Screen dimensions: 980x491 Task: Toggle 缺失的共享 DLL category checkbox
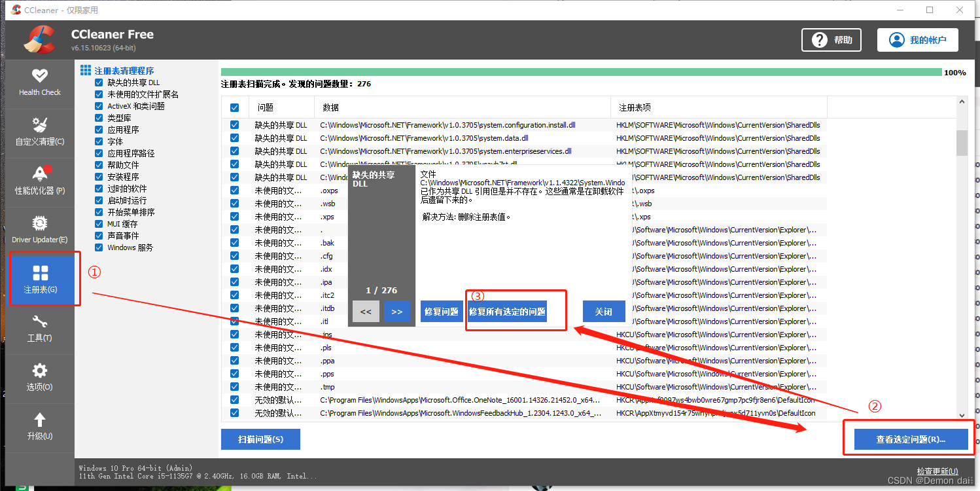pyautogui.click(x=99, y=82)
